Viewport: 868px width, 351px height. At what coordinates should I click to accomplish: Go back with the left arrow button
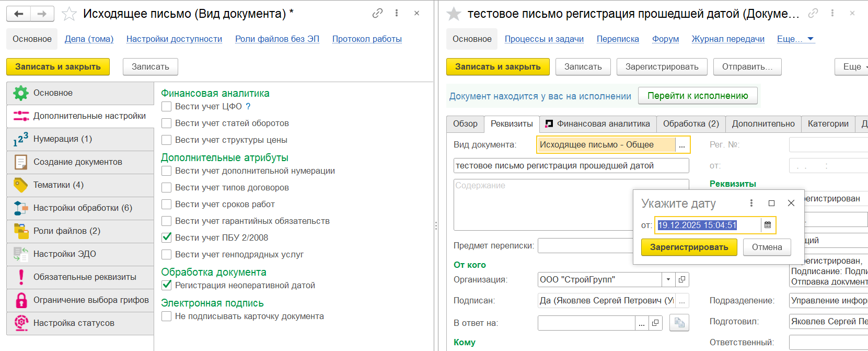[19, 14]
